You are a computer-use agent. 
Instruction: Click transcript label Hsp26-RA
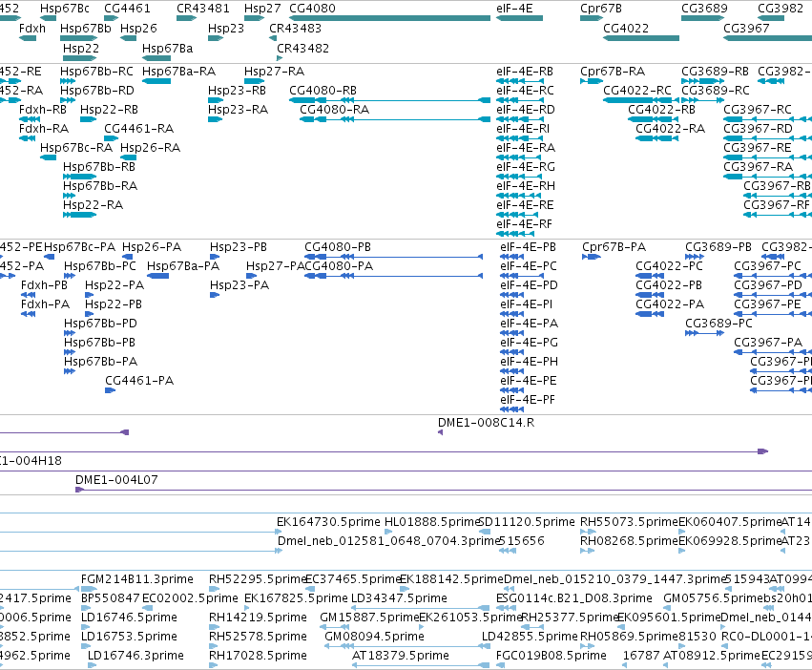tap(150, 148)
